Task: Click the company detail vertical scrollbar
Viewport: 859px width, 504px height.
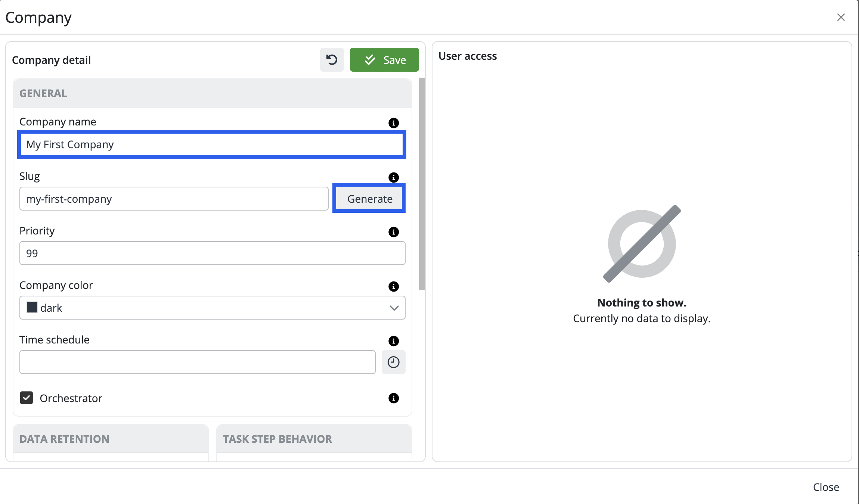Action: 422,184
